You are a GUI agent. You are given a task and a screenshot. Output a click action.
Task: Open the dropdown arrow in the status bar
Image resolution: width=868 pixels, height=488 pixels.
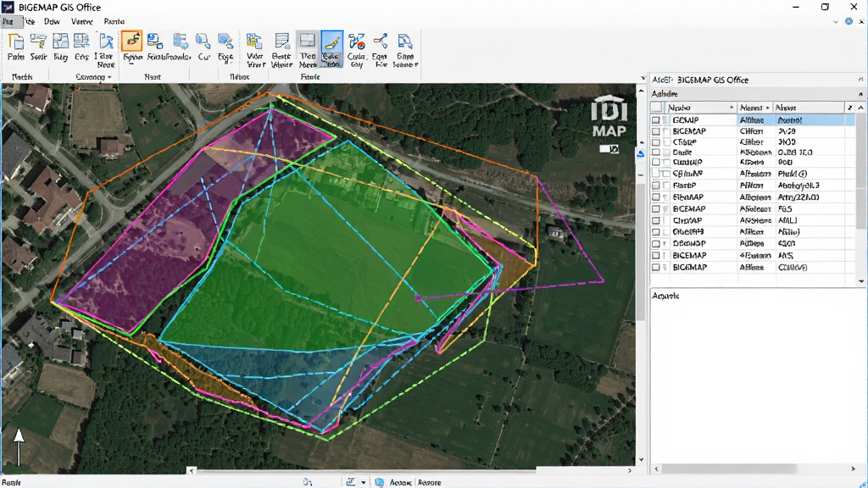pyautogui.click(x=364, y=482)
